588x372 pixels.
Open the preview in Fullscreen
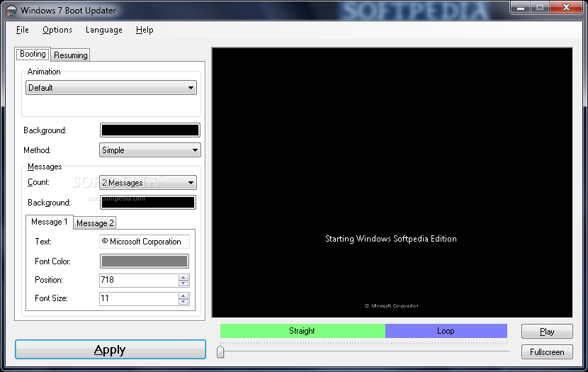click(547, 352)
